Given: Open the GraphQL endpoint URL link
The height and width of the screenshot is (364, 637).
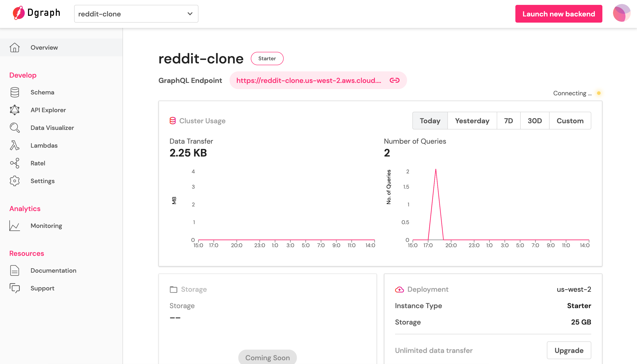Looking at the screenshot, I should (x=308, y=80).
